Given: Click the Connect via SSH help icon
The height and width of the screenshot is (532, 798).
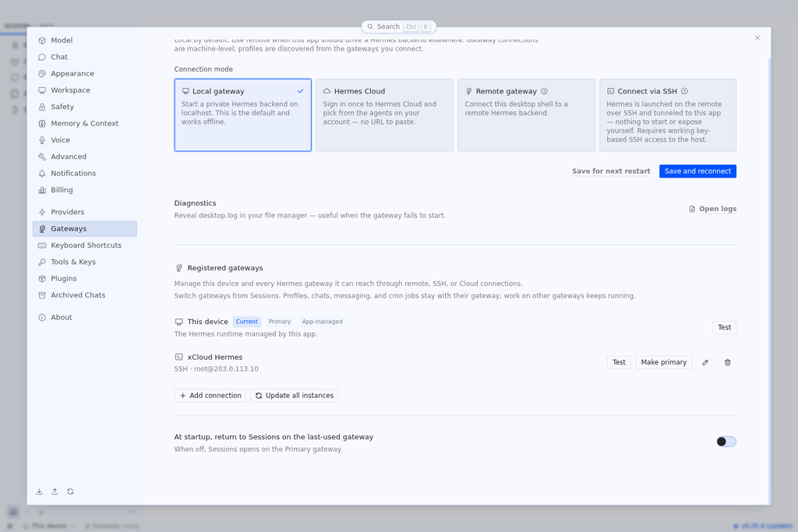Looking at the screenshot, I should tap(684, 91).
